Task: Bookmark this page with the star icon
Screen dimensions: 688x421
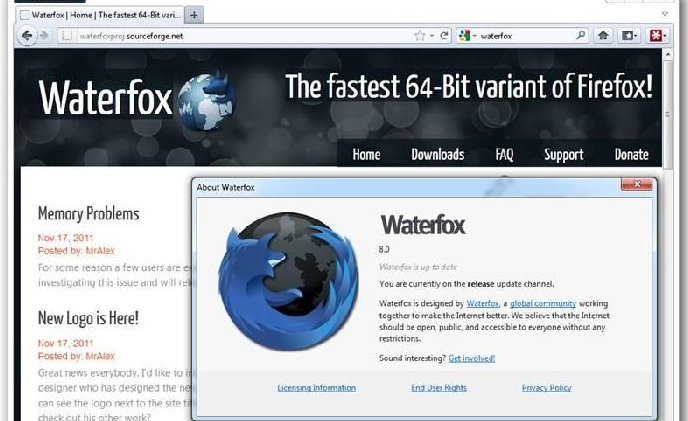Action: 420,36
